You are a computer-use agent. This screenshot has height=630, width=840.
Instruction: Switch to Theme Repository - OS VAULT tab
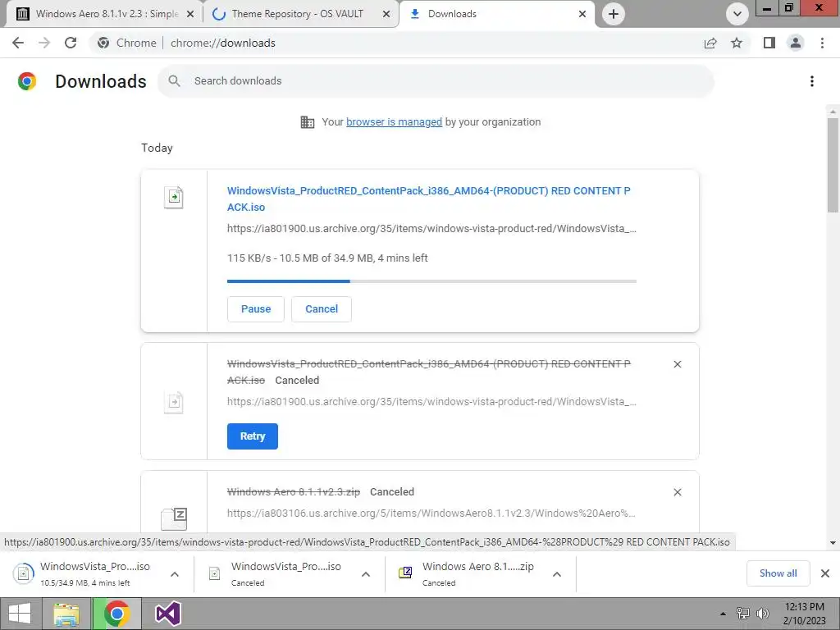[x=301, y=14]
